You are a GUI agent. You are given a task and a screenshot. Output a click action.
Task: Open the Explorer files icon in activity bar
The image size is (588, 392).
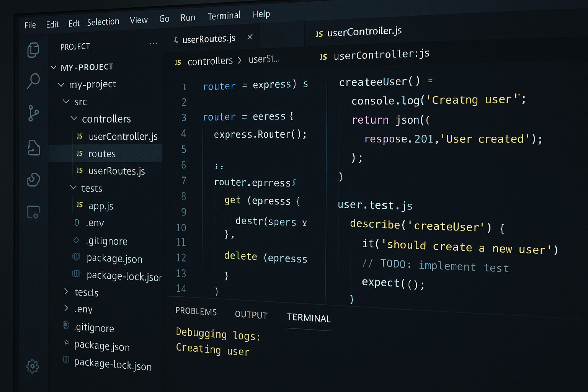pos(33,50)
